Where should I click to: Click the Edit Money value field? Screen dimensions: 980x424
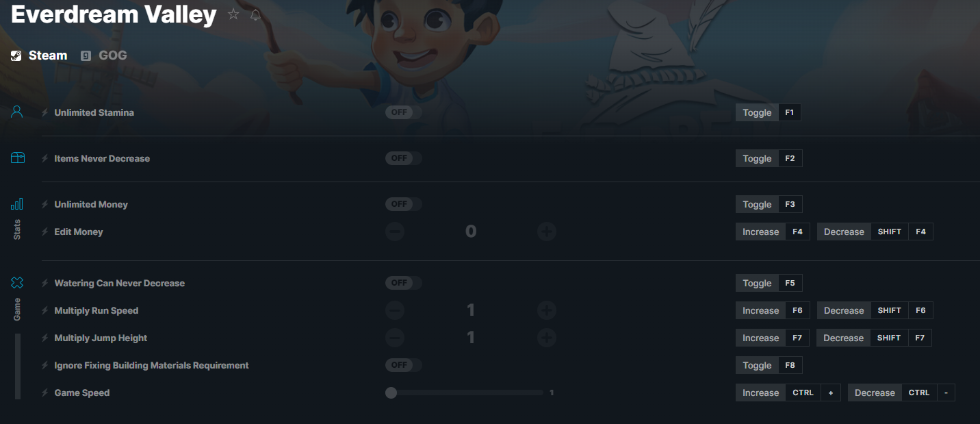click(470, 232)
